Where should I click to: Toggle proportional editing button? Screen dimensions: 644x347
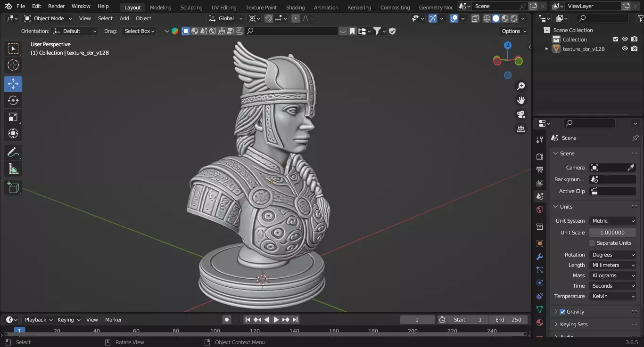tap(295, 18)
